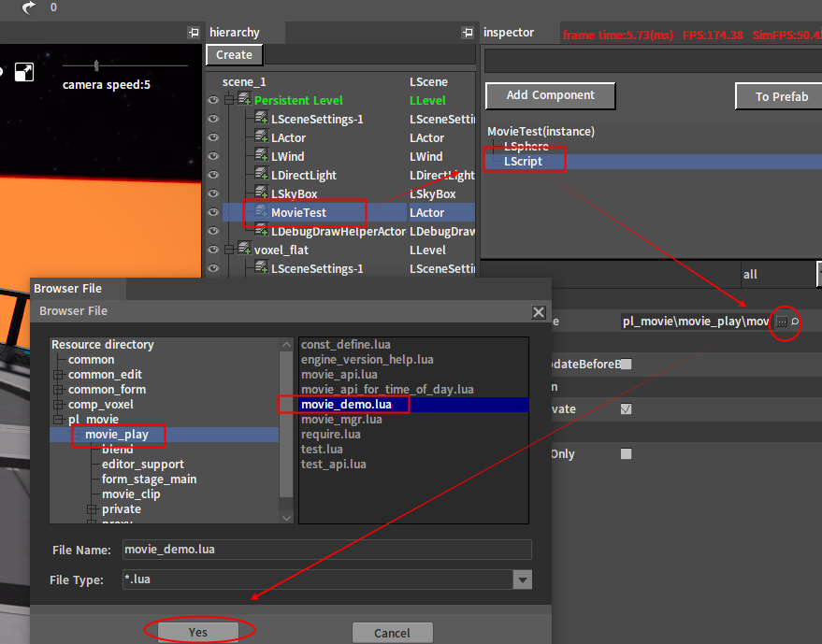Toggle visibility eye for Persistent Level
This screenshot has width=822, height=644.
pyautogui.click(x=213, y=101)
